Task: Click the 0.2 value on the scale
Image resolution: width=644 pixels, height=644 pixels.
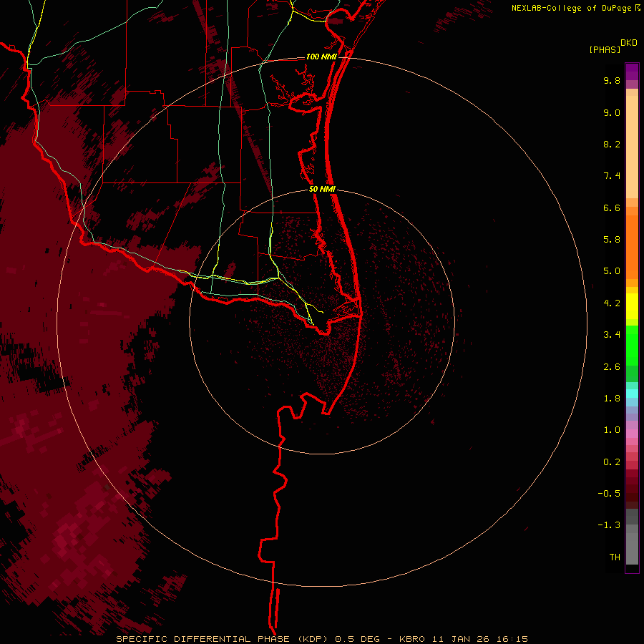Action: click(x=612, y=462)
